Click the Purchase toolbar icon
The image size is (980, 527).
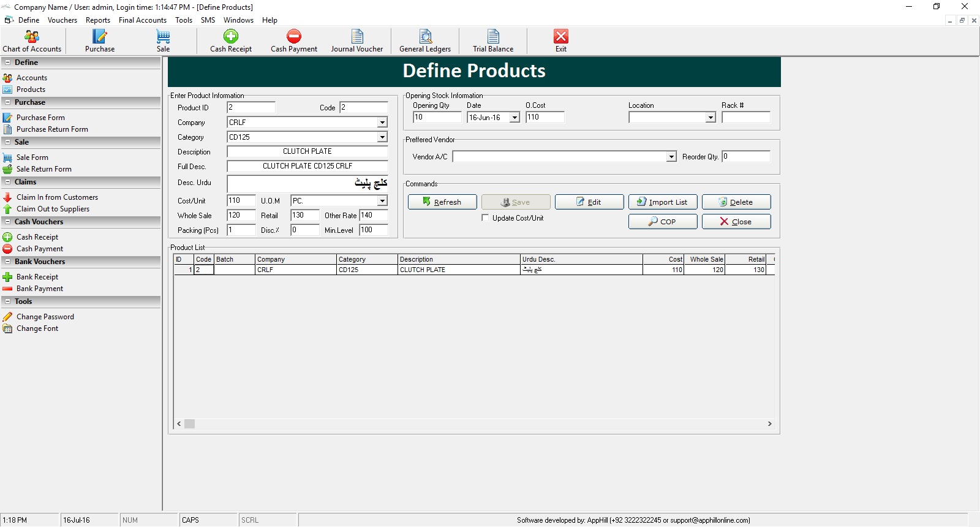pos(99,41)
